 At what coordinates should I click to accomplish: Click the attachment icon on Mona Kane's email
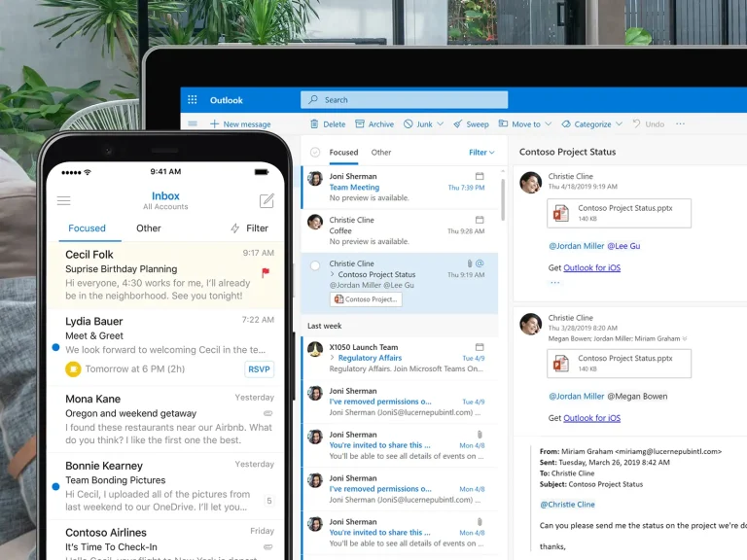click(268, 413)
